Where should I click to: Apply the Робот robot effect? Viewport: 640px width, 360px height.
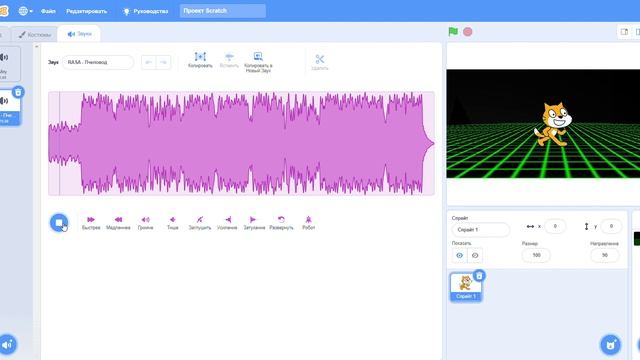point(309,223)
